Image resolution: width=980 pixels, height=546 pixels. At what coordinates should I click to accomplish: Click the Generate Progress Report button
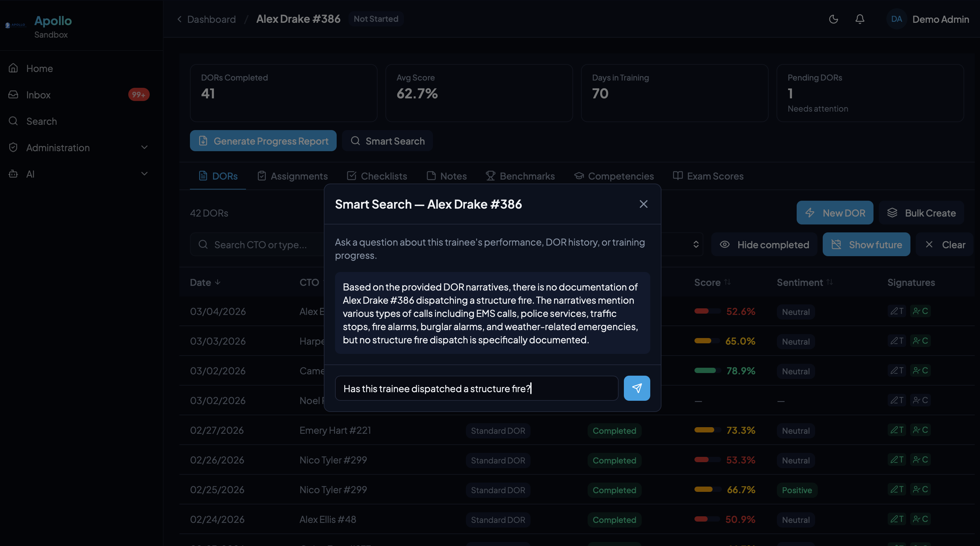point(263,141)
